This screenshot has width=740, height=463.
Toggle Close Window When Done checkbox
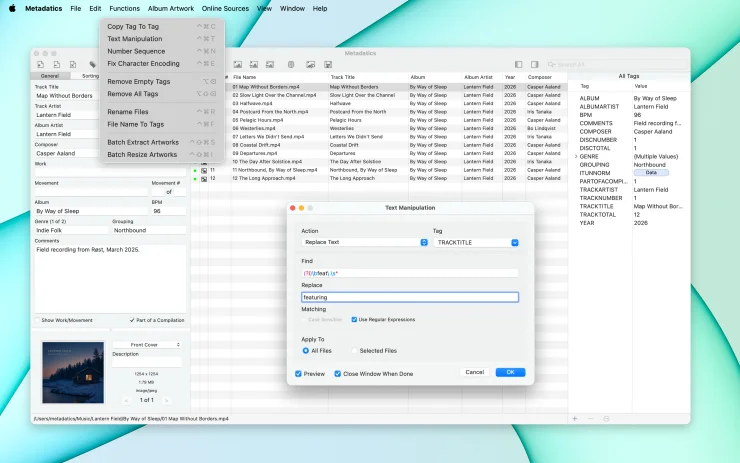pyautogui.click(x=337, y=374)
